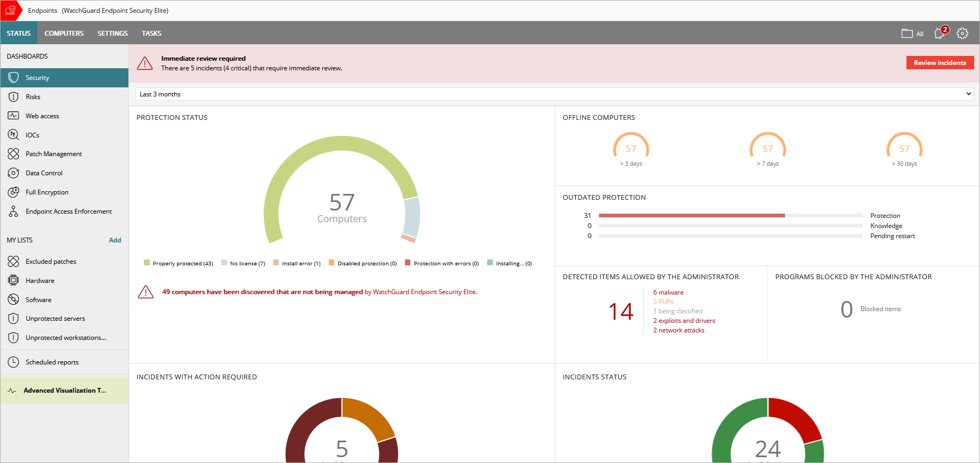Open the IOCs dashboard icon
This screenshot has height=463, width=980.
pos(14,135)
